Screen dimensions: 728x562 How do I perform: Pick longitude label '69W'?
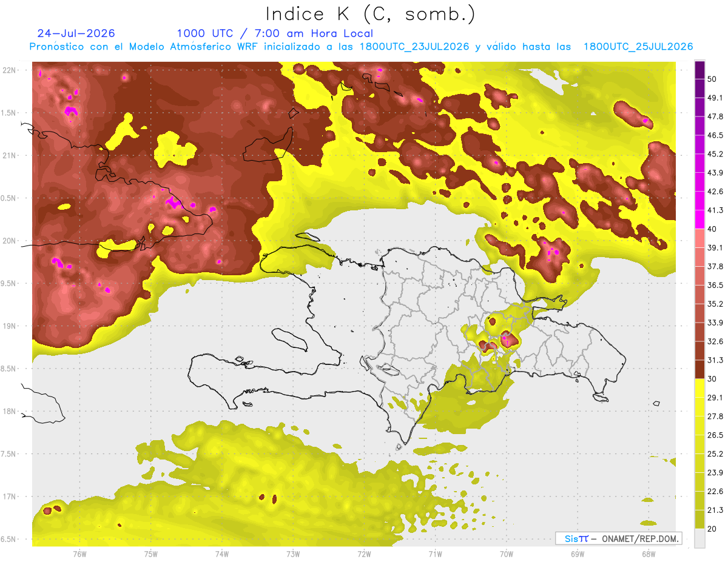point(578,554)
